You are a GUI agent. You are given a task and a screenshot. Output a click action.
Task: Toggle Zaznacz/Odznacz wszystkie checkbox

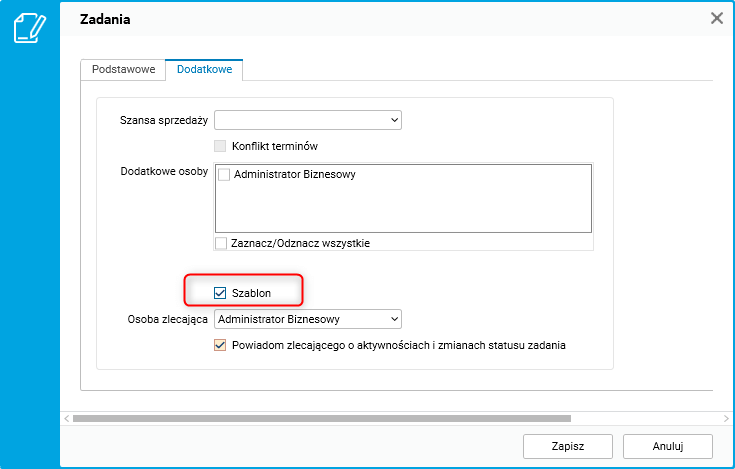(x=222, y=243)
